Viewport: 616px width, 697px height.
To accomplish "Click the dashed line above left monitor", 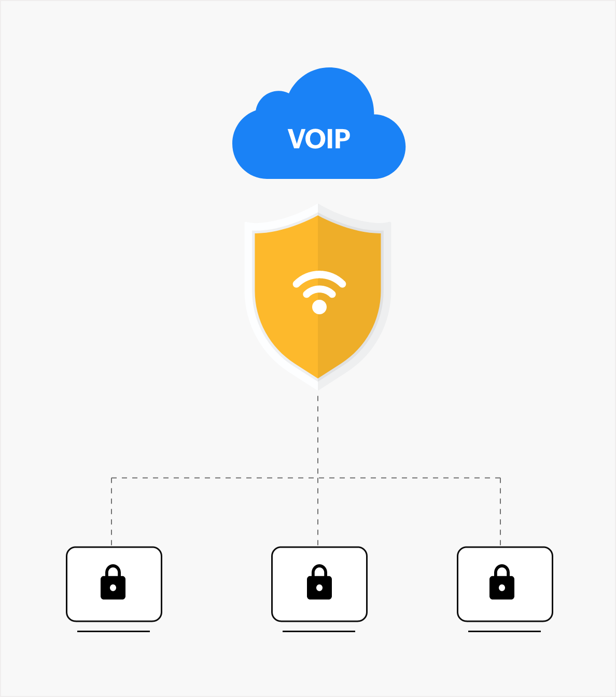I will coord(111,512).
